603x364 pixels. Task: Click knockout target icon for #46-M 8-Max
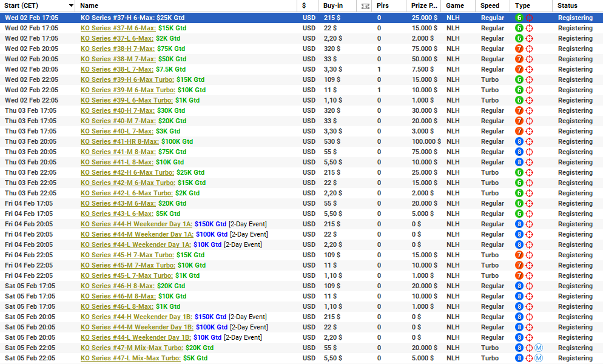click(x=529, y=296)
